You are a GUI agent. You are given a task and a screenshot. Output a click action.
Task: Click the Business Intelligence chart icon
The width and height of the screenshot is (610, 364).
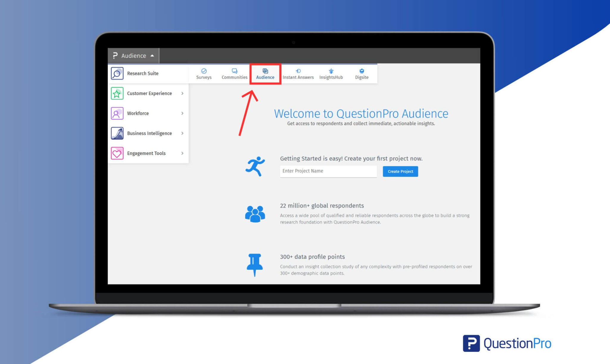[x=117, y=133]
